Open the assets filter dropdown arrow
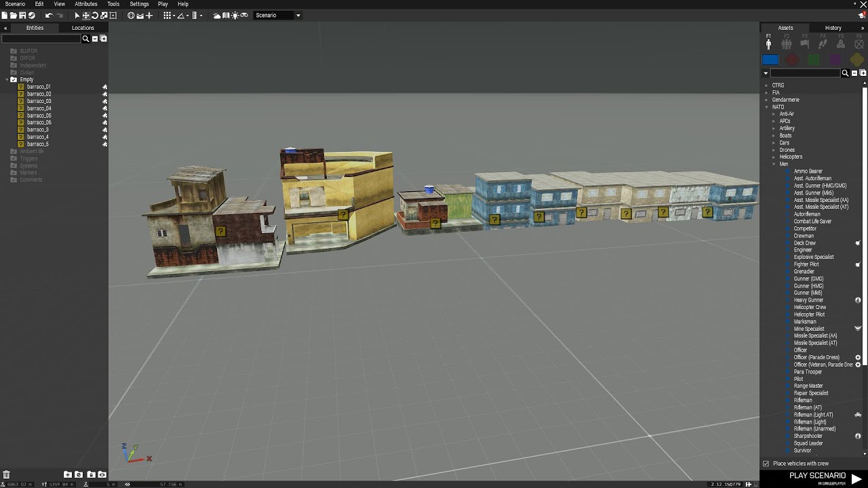868x488 pixels. [x=766, y=73]
